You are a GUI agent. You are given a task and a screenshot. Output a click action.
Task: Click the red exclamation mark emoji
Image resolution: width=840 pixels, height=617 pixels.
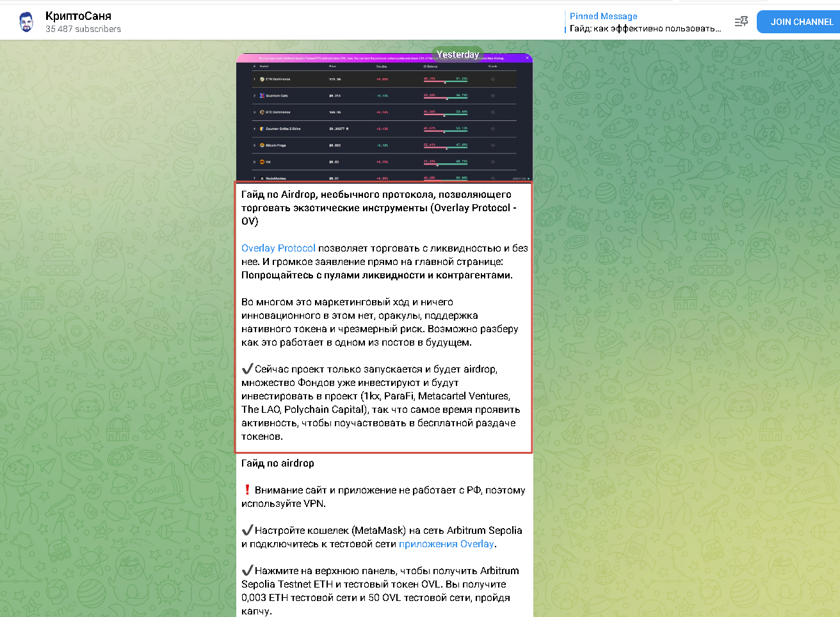pyautogui.click(x=247, y=490)
